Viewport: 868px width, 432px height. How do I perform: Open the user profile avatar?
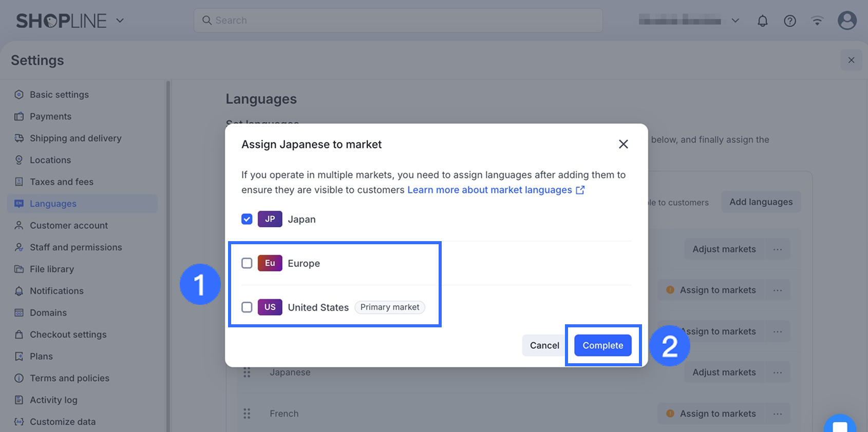point(847,21)
